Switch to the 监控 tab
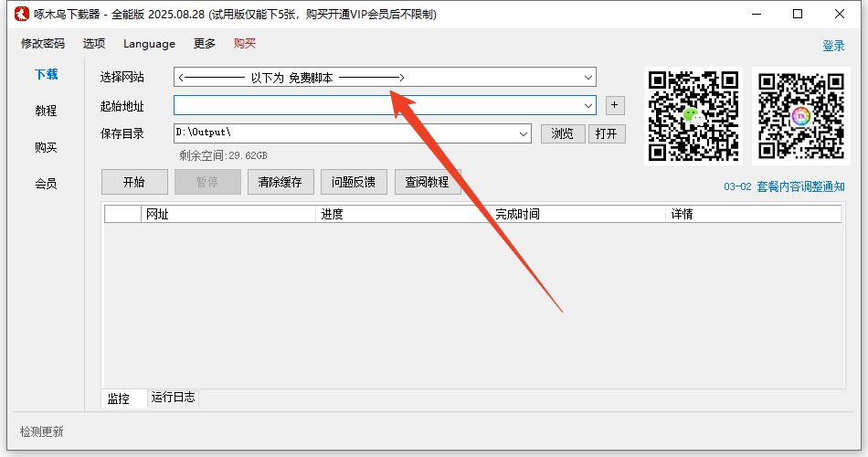Screen dimensions: 868x457 click(124, 399)
